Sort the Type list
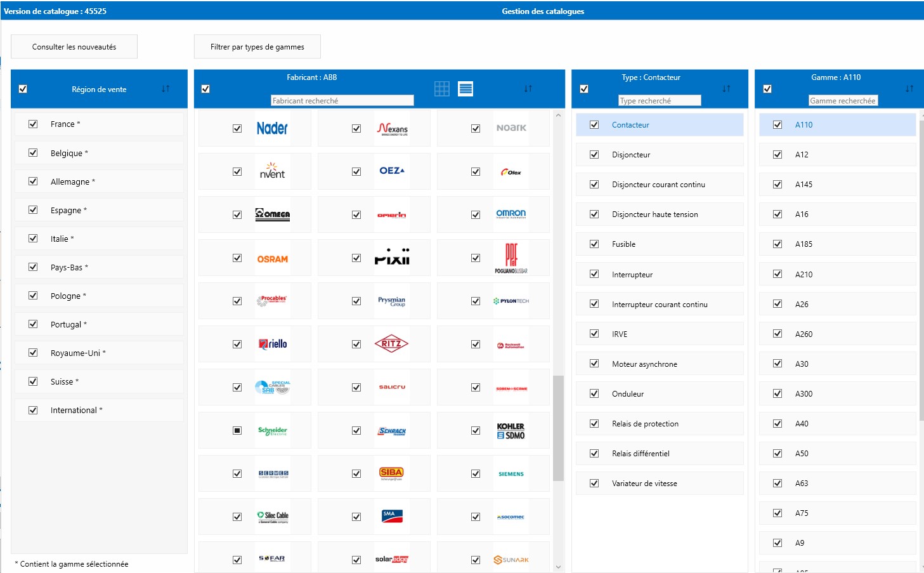 point(726,89)
